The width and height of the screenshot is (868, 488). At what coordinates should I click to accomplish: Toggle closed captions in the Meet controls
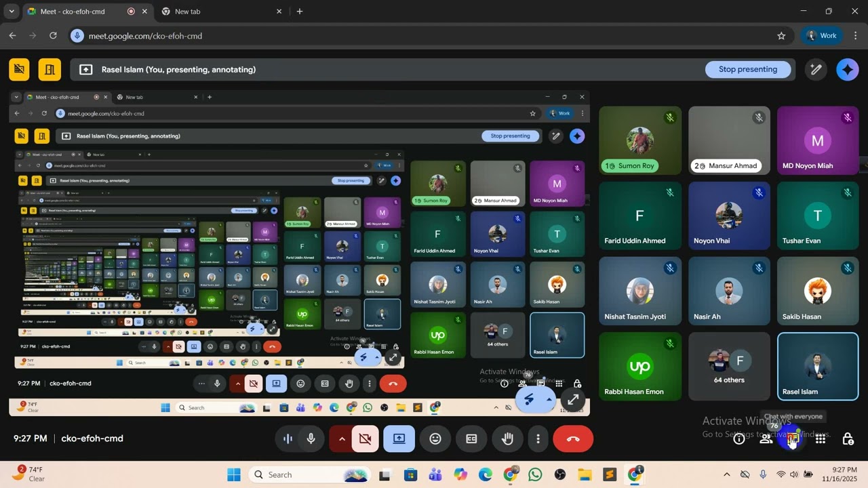point(471,439)
